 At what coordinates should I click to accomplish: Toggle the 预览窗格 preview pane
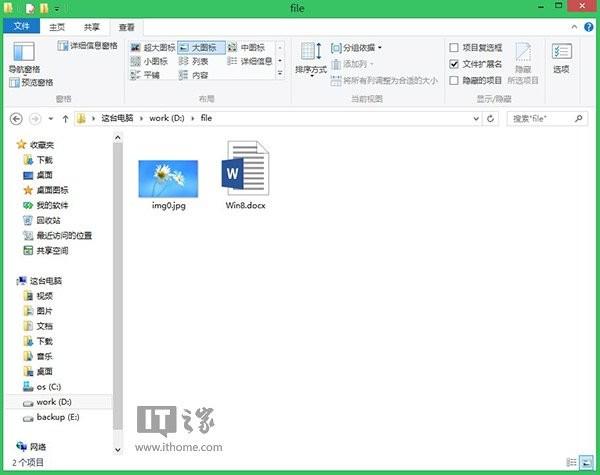coord(31,82)
